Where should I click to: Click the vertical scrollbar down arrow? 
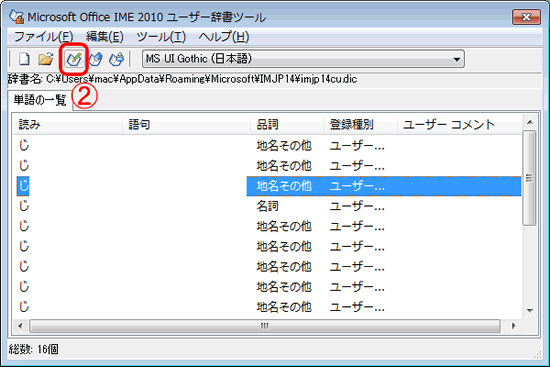coord(530,311)
